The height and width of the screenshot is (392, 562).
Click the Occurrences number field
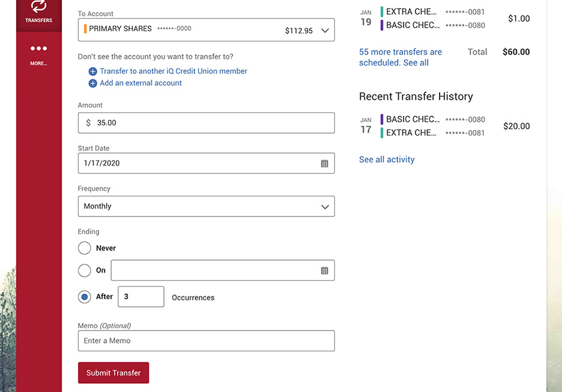[141, 297]
